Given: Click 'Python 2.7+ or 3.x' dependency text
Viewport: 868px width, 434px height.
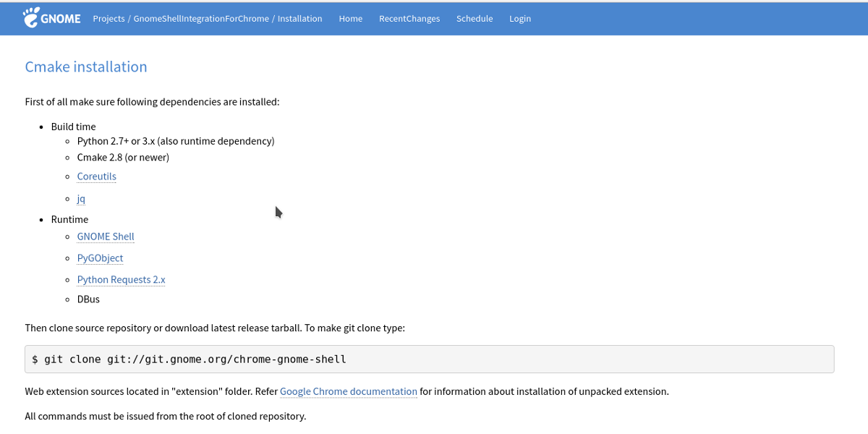Looking at the screenshot, I should pos(176,141).
